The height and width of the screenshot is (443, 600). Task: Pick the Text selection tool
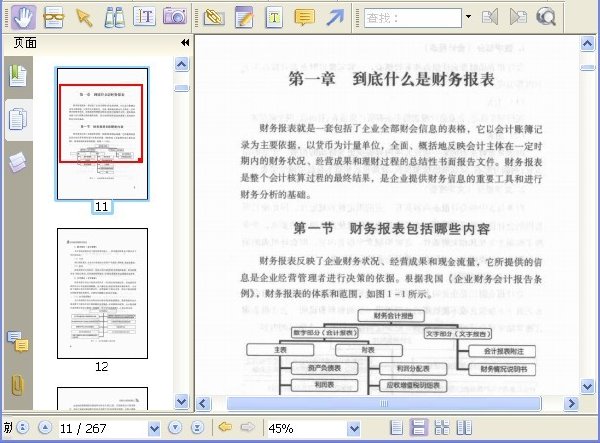(x=144, y=17)
